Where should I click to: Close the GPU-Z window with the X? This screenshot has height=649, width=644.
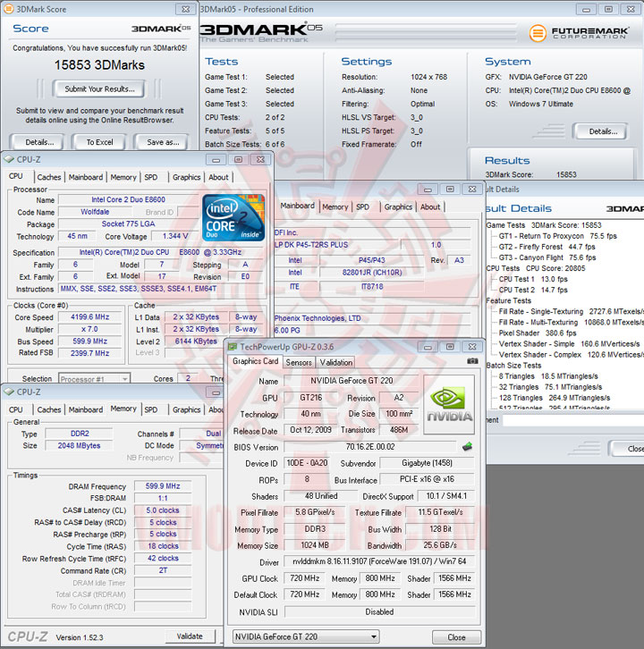pyautogui.click(x=472, y=347)
